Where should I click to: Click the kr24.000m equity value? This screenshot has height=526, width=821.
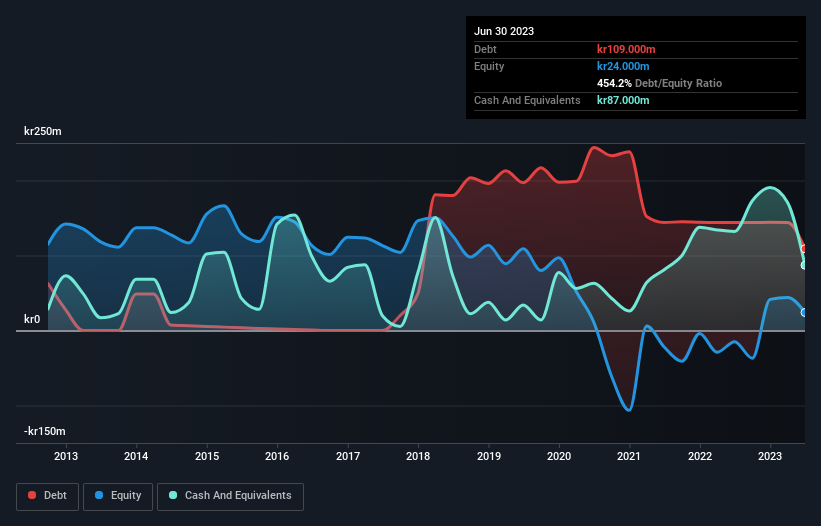[x=623, y=66]
